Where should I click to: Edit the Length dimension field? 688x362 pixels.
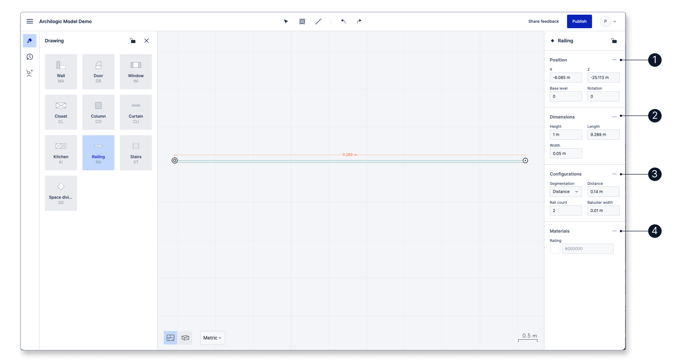[x=603, y=134]
